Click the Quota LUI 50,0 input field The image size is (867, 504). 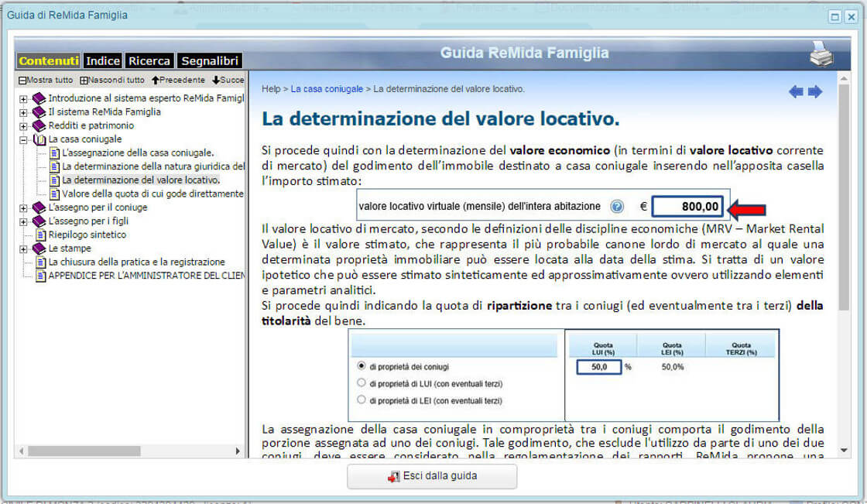[x=599, y=367]
